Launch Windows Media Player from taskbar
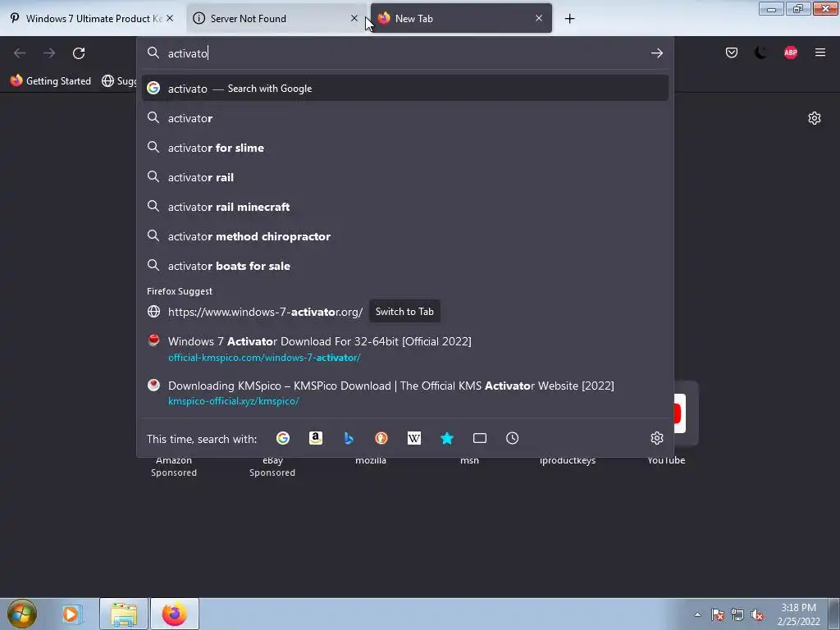This screenshot has width=840, height=630. [71, 614]
